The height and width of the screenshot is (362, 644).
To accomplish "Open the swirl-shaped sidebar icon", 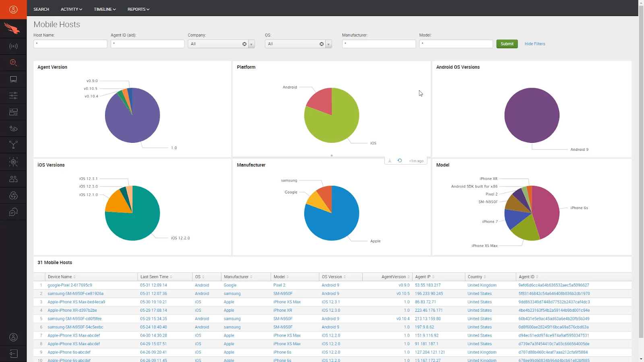I will tap(13, 195).
